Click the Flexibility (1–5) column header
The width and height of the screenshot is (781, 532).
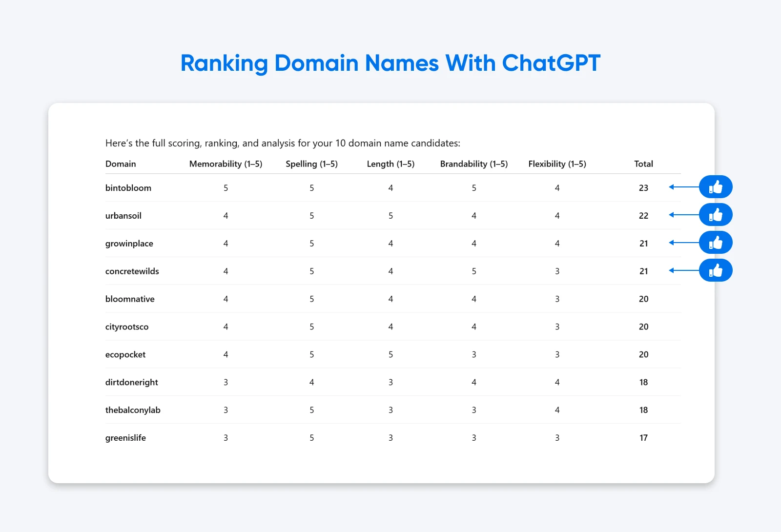pos(557,164)
